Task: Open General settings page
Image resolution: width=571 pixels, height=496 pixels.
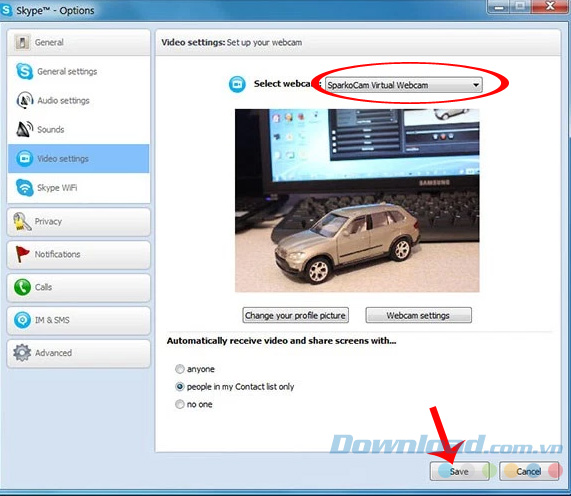Action: point(78,71)
